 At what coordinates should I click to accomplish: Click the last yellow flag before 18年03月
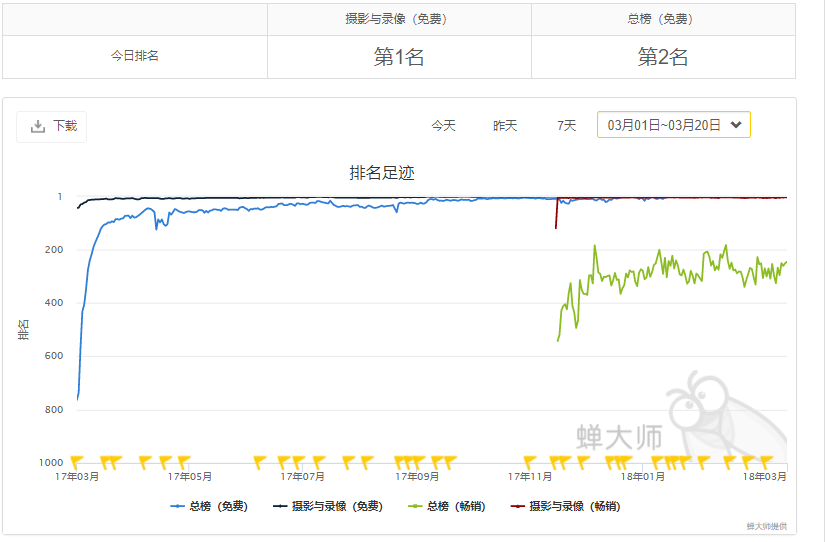tap(767, 461)
